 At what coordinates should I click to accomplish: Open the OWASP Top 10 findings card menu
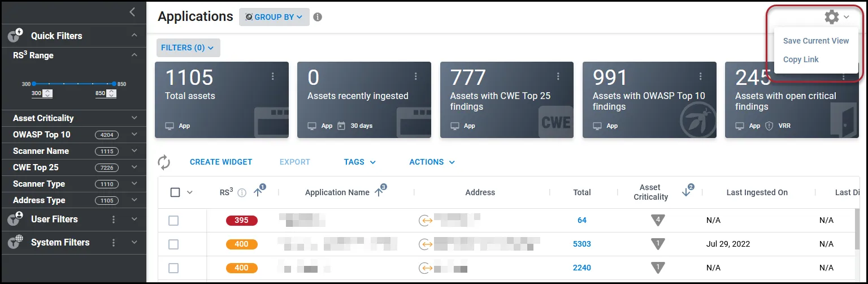point(701,76)
